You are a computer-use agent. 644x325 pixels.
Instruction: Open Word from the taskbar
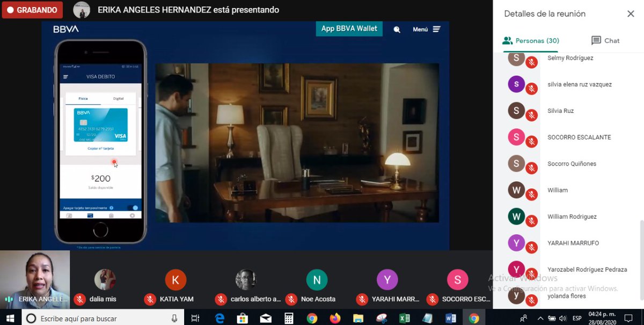pos(450,319)
